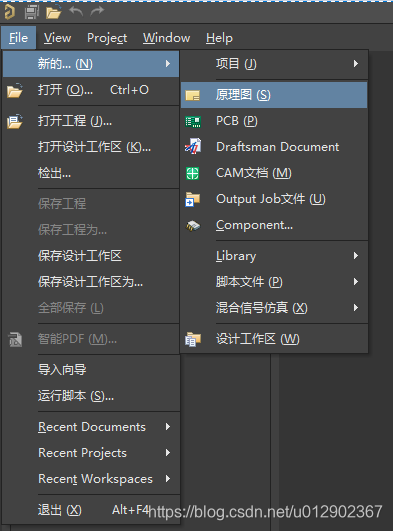Click the PDF icon beside 智能PDF
The image size is (393, 531).
(x=15, y=339)
